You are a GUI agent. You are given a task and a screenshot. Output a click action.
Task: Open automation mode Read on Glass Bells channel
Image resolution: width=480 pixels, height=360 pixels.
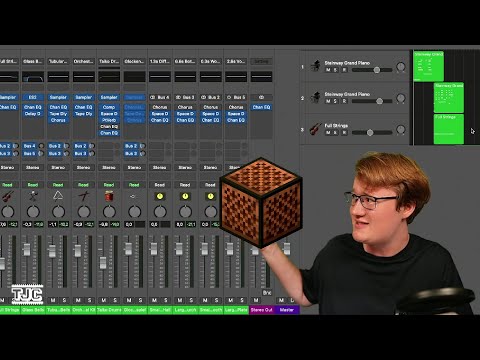33,185
